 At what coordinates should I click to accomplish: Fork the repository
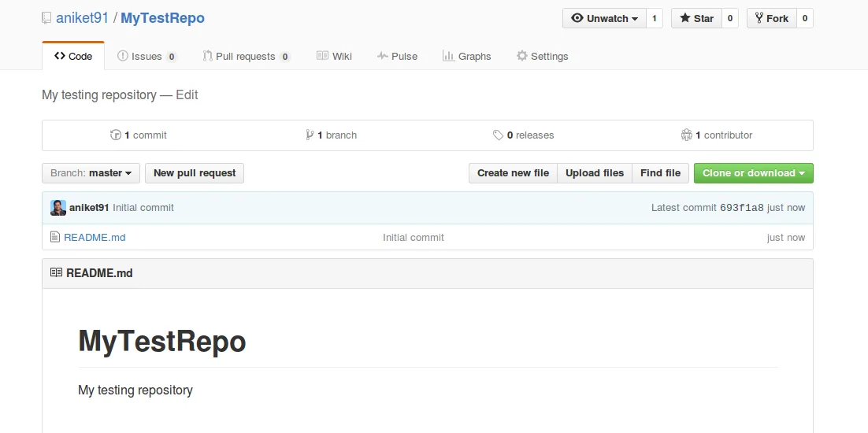click(772, 18)
